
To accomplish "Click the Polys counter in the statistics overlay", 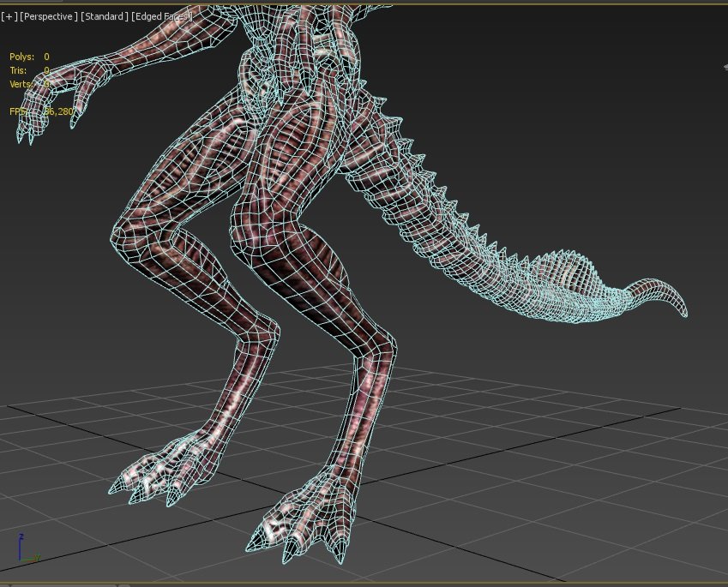I will click(27, 57).
